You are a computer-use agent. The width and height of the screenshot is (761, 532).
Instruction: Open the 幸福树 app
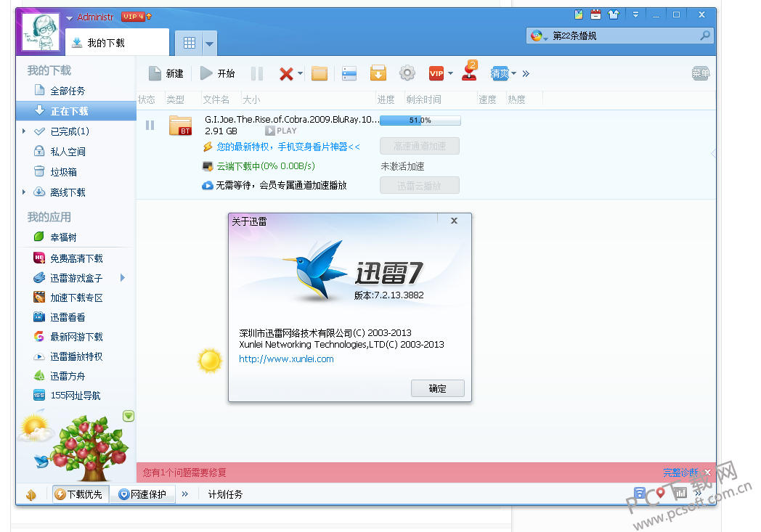[63, 237]
